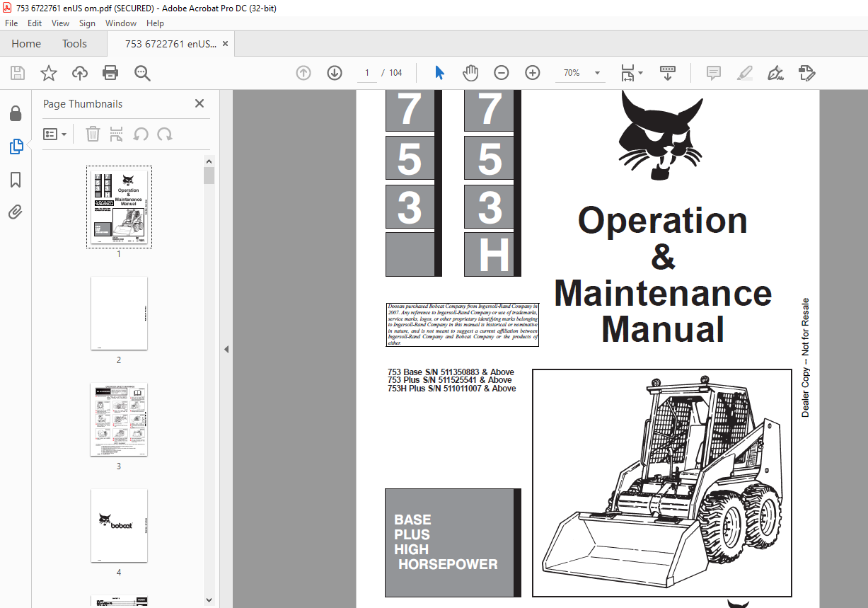Open the stamp tool icon at the toolbar's end

[807, 73]
